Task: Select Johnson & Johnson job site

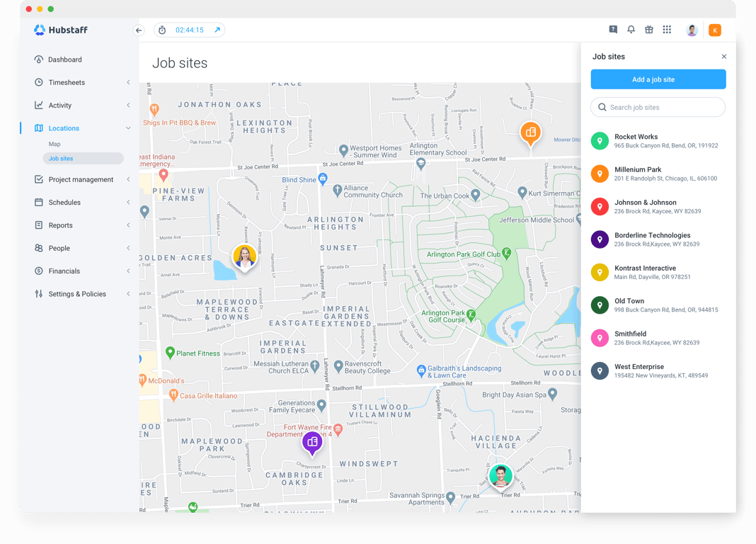Action: (658, 206)
